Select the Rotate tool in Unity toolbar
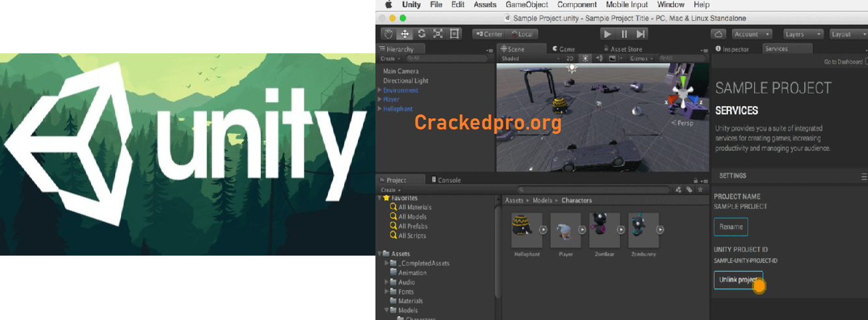Screen dimensions: 868x320 (422, 34)
